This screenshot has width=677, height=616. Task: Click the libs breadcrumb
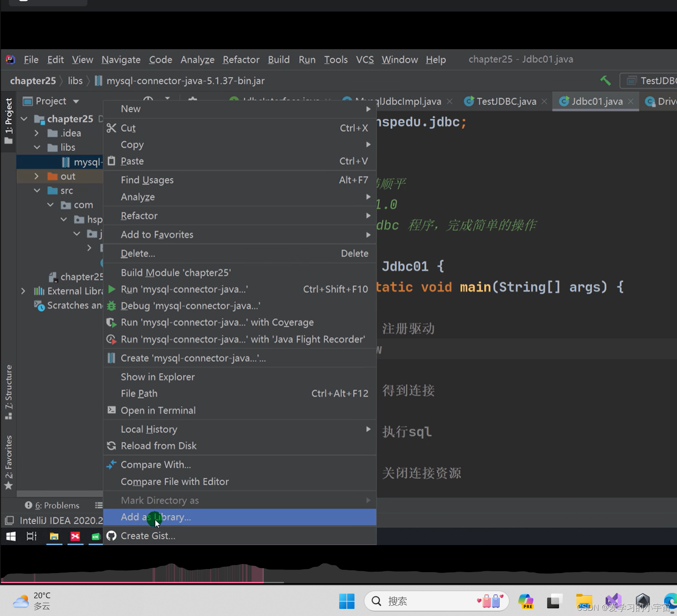point(75,81)
